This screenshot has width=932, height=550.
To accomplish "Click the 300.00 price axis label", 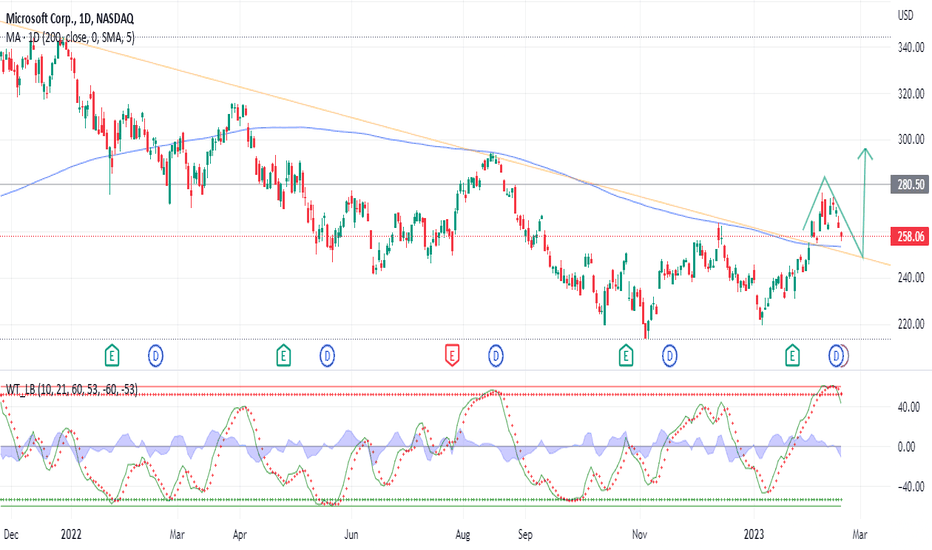I will click(911, 139).
